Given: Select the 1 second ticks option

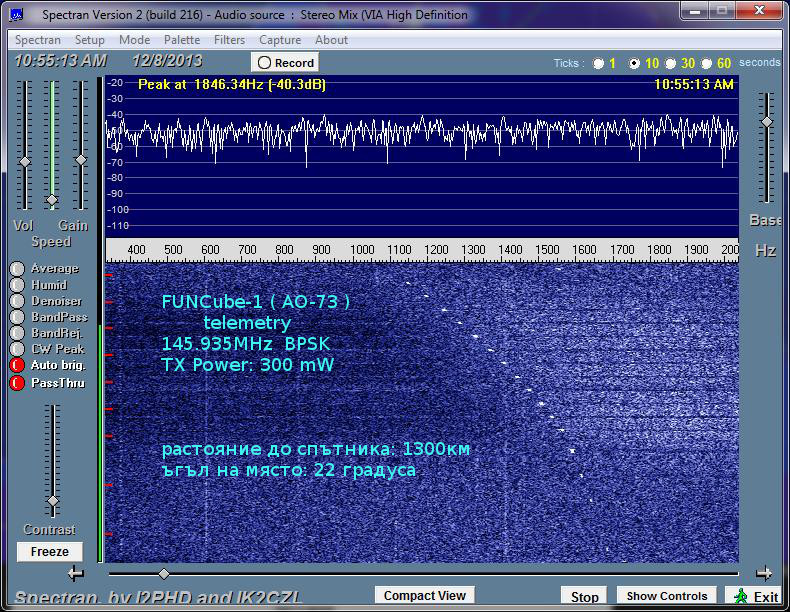Looking at the screenshot, I should (x=598, y=63).
